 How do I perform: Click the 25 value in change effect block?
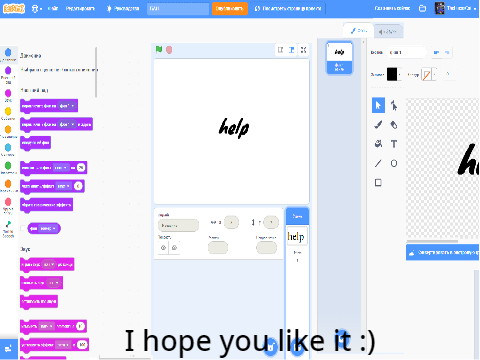81,168
